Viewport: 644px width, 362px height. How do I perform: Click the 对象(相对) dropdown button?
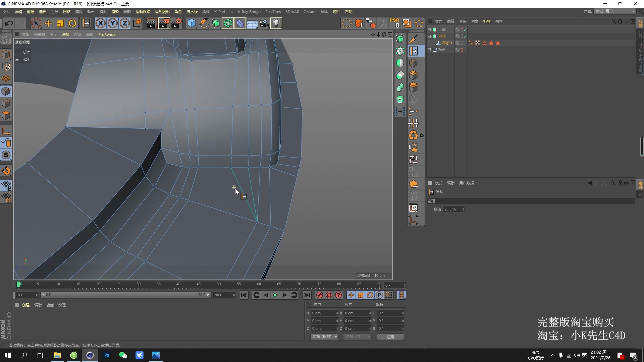(x=323, y=337)
